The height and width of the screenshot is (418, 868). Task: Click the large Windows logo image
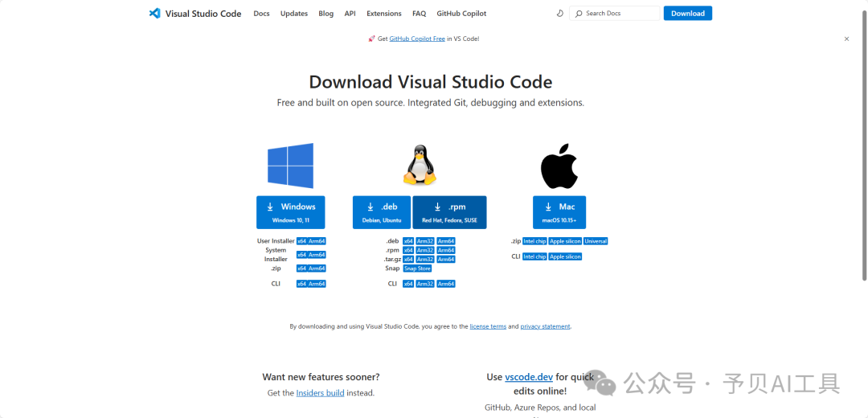point(291,166)
